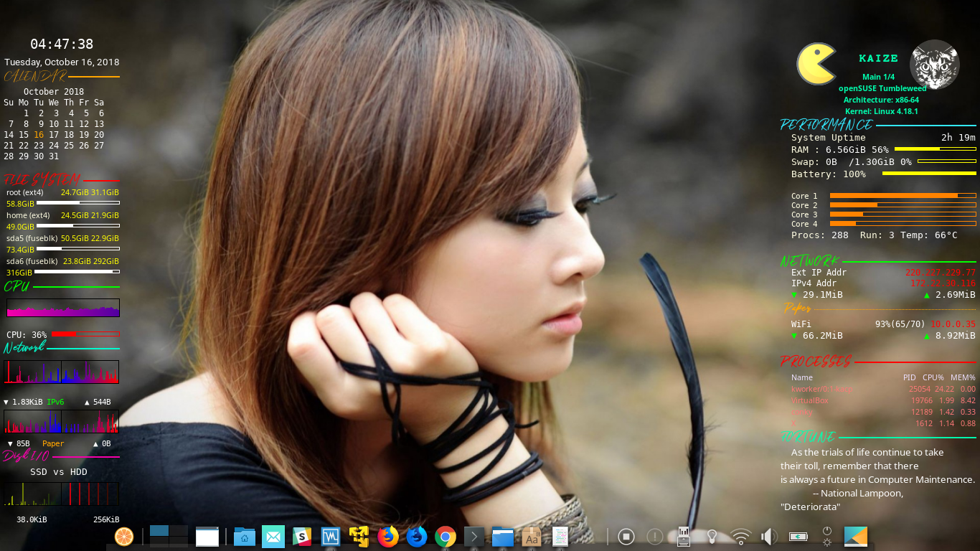Click the 'Swap: 0B' memory label
This screenshot has height=551, width=980.
[814, 162]
